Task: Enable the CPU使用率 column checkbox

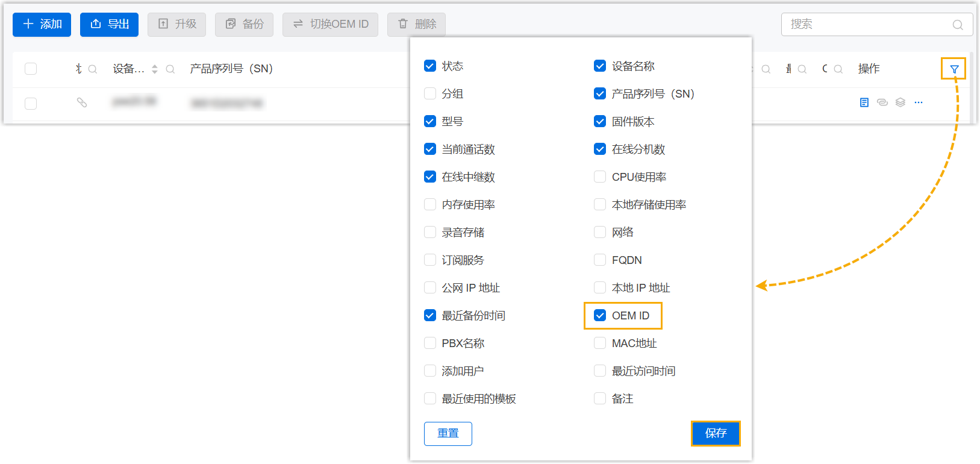Action: (x=600, y=177)
